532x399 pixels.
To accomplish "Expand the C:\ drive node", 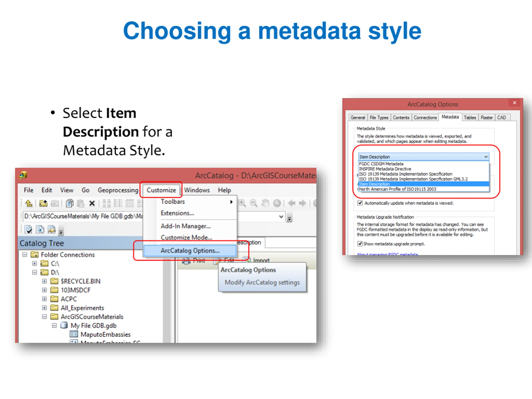I will tap(35, 263).
